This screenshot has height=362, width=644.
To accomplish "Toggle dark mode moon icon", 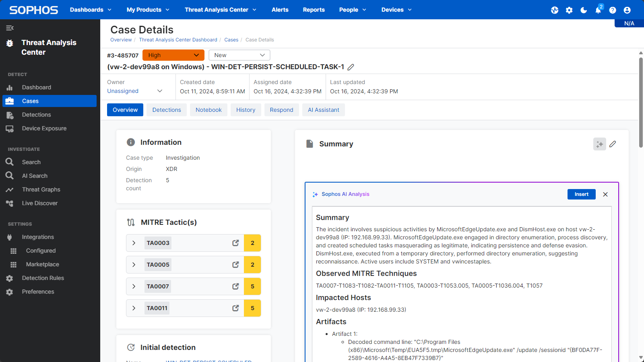I will pos(584,10).
